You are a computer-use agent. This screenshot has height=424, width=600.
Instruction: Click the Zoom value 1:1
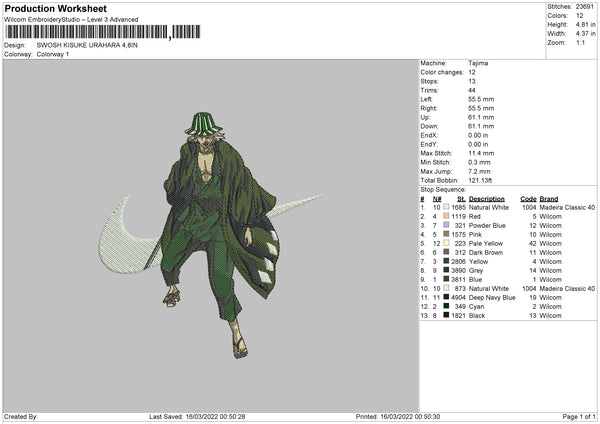tap(580, 42)
